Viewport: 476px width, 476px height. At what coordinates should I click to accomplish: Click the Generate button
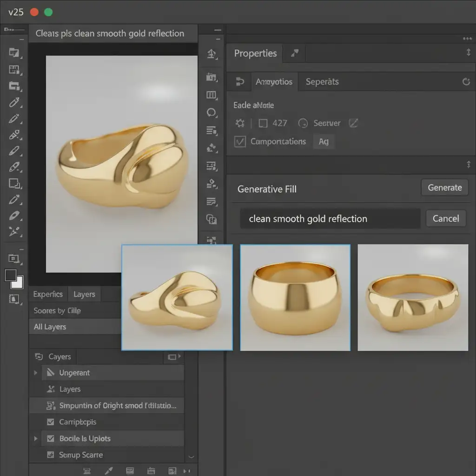coord(444,188)
